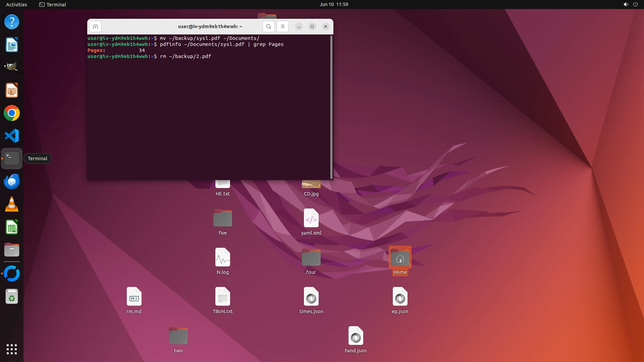644x362 pixels.
Task: Open the Terminal app menu in top bar
Action: pyautogui.click(x=53, y=4)
